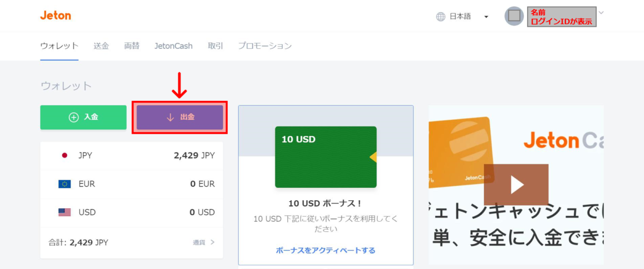The width and height of the screenshot is (644, 269).
Task: Play the JetonCash promo video
Action: pos(516,185)
